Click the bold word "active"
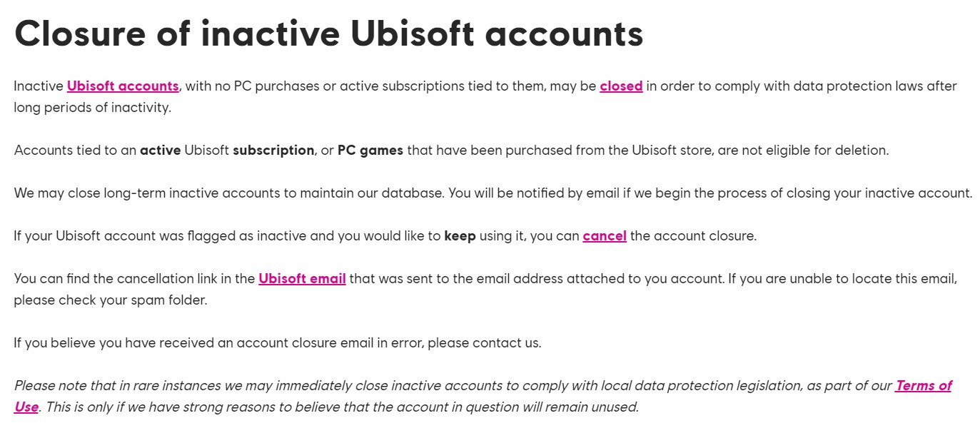Viewport: 980px width, 433px height. 160,151
